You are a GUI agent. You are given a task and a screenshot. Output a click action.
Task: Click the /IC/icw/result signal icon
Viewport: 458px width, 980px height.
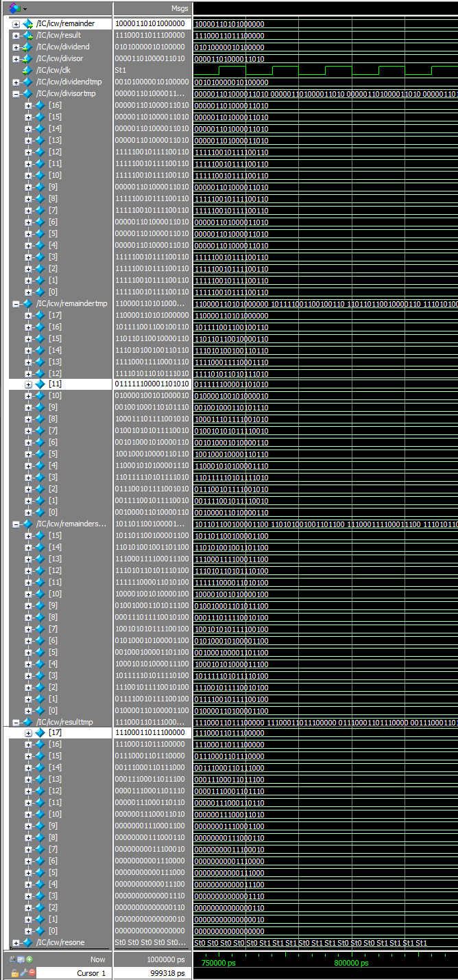coord(28,35)
